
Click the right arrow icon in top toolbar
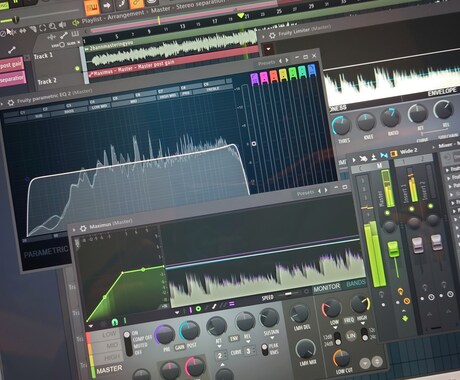[x=107, y=5]
